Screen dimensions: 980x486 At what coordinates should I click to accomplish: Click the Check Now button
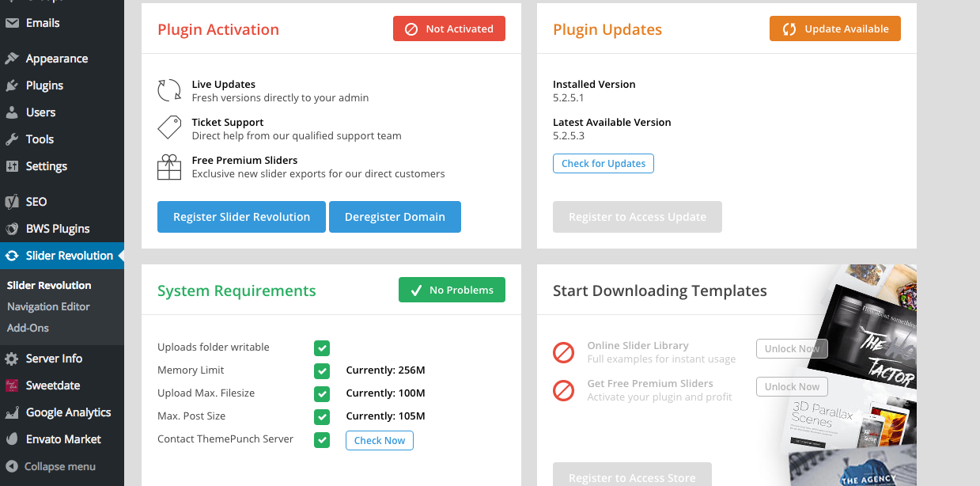tap(380, 441)
